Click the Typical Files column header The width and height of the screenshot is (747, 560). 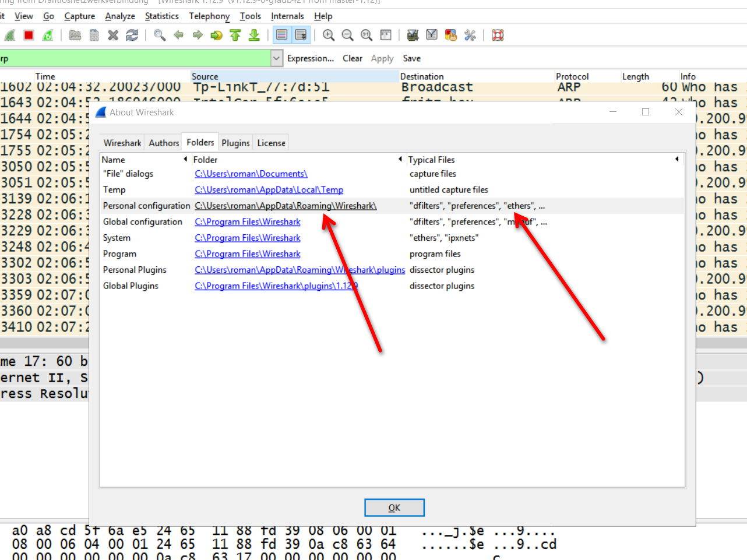tap(544, 160)
